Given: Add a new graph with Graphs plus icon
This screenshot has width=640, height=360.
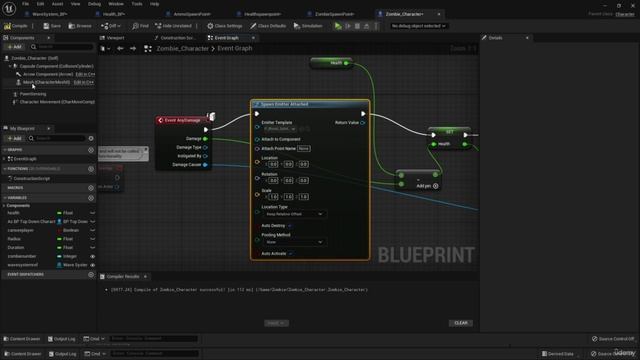Looking at the screenshot, I should 91,150.
